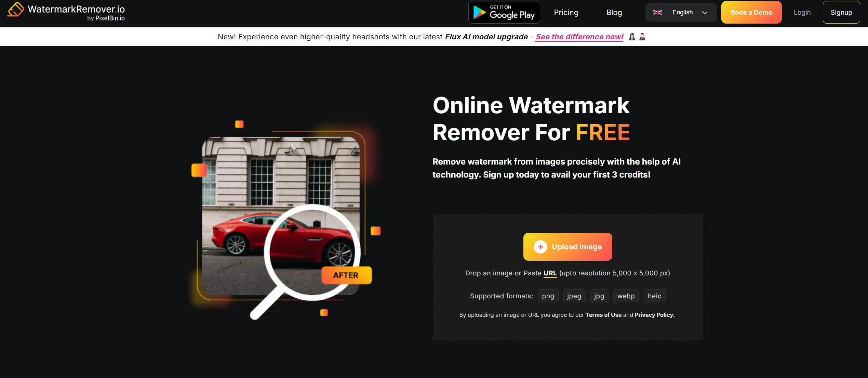868x378 pixels.
Task: Click the Pricing menu item
Action: [x=566, y=12]
